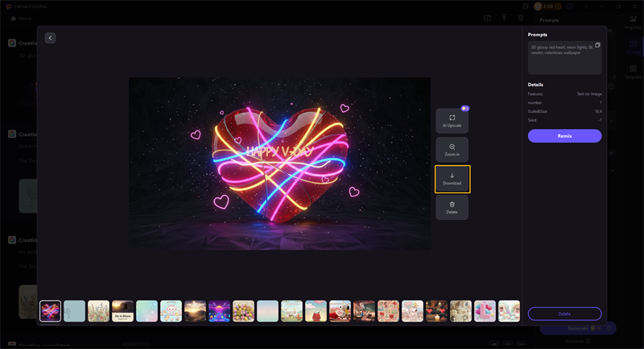Viewport: 644px width, 349px height.
Task: Select the pastel rainbow gradient thumbnail
Action: point(147,311)
